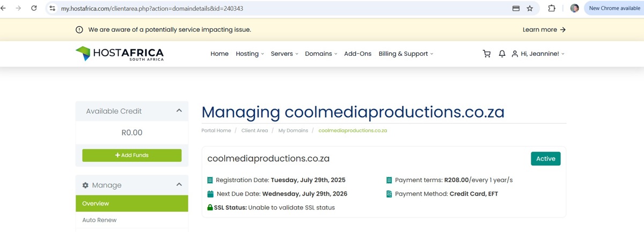This screenshot has height=232, width=644.
Task: Expand the Billing & Support dropdown
Action: point(406,54)
